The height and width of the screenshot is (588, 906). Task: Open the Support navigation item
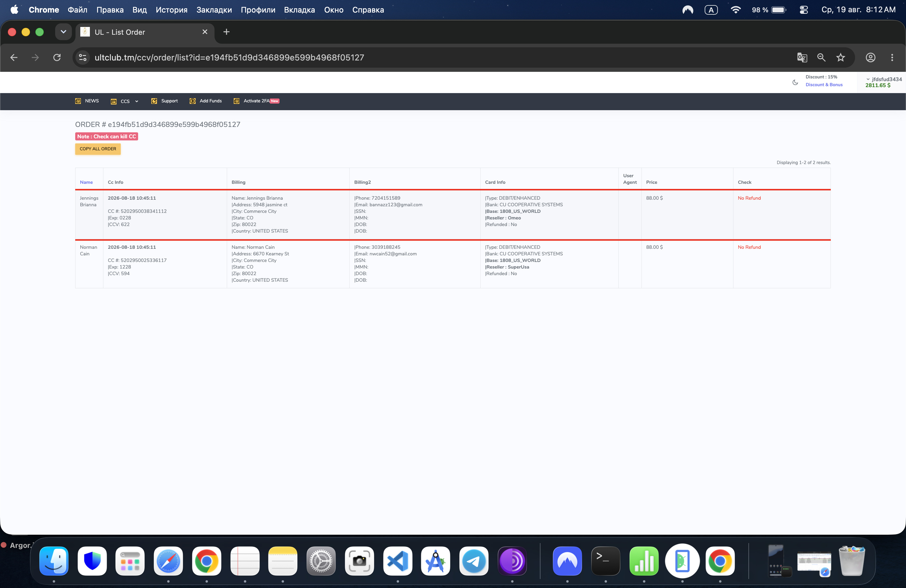pos(164,101)
